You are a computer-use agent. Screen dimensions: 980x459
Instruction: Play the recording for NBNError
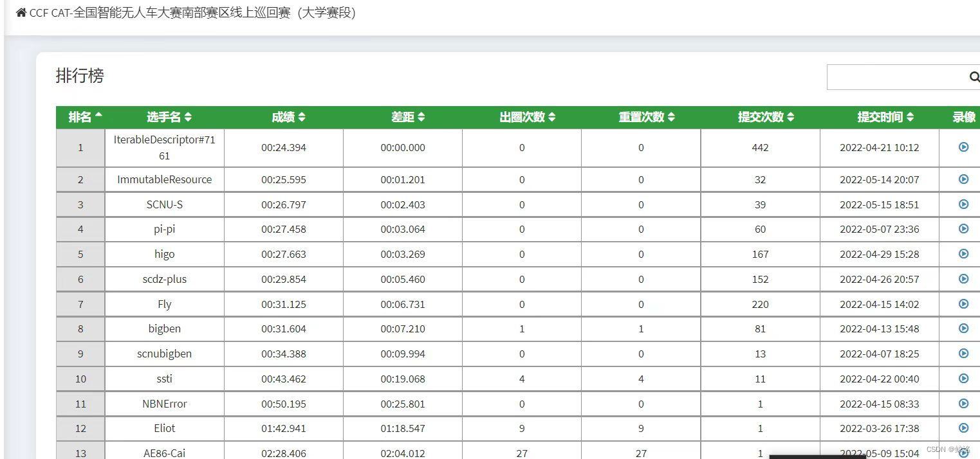point(963,403)
